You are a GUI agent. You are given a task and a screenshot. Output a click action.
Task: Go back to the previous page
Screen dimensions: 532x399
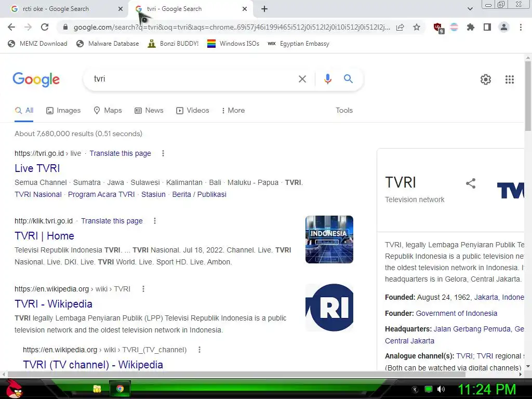[x=11, y=27]
